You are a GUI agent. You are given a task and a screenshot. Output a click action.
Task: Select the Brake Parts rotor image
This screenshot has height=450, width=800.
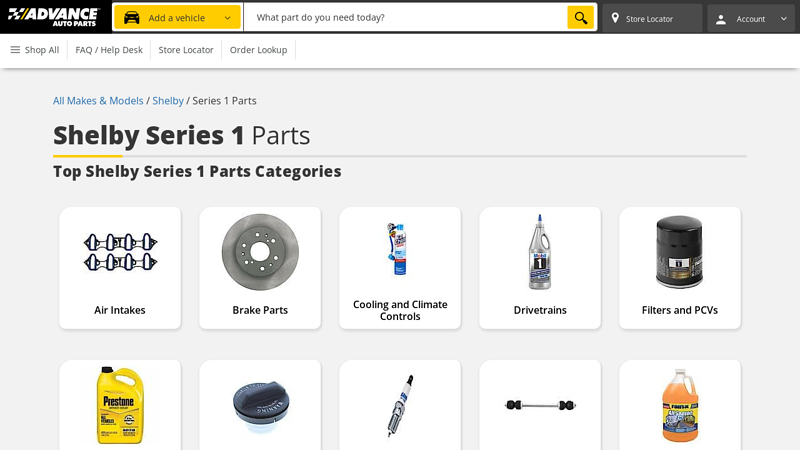coord(260,252)
